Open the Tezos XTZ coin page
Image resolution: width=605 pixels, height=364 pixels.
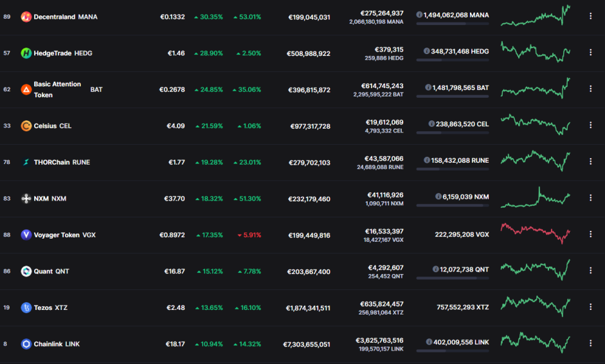(x=51, y=307)
